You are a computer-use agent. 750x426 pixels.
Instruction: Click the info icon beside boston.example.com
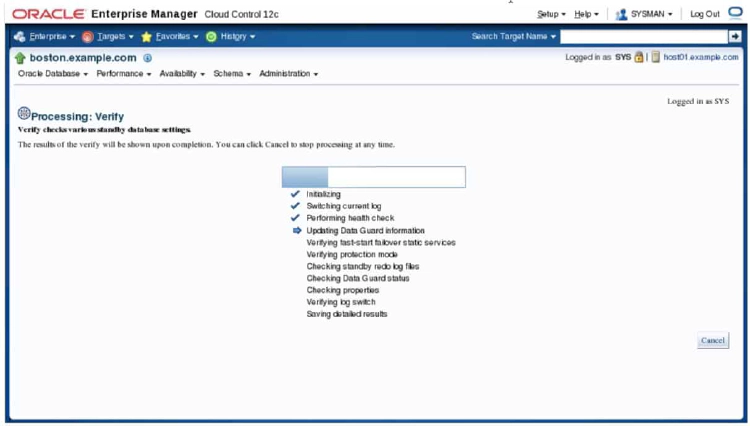147,58
